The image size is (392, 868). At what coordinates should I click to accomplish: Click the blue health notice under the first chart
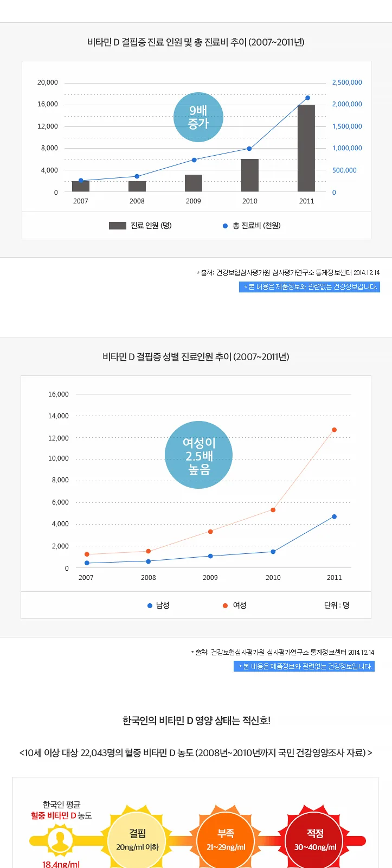coord(310,286)
